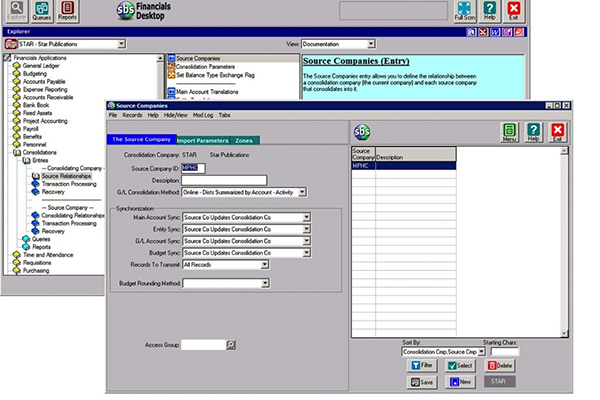Open Records To Transmit dropdown

(265, 265)
